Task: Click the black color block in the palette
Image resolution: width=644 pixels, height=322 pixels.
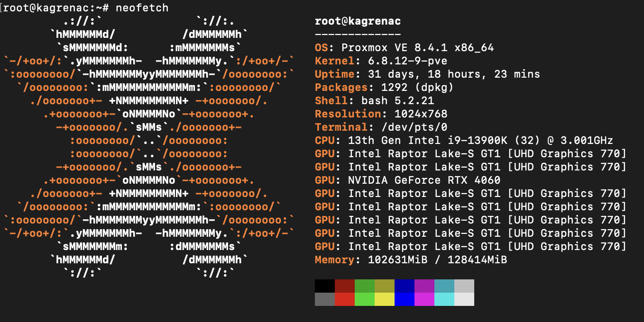Action: coord(325,286)
